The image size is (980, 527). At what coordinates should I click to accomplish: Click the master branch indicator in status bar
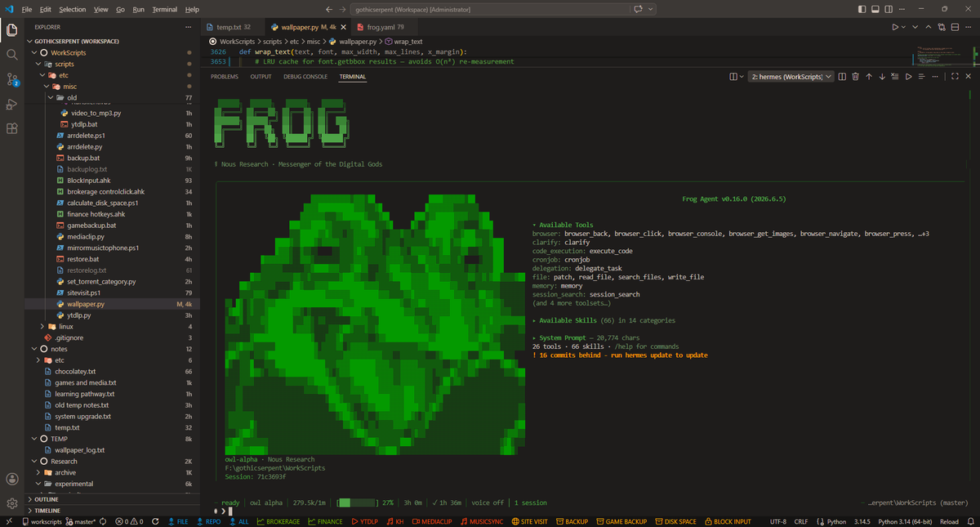point(80,521)
